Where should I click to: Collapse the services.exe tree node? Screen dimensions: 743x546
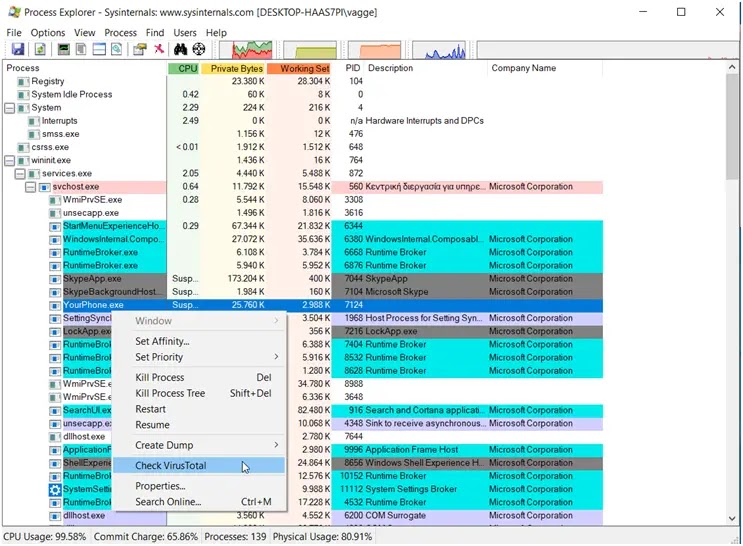point(20,173)
